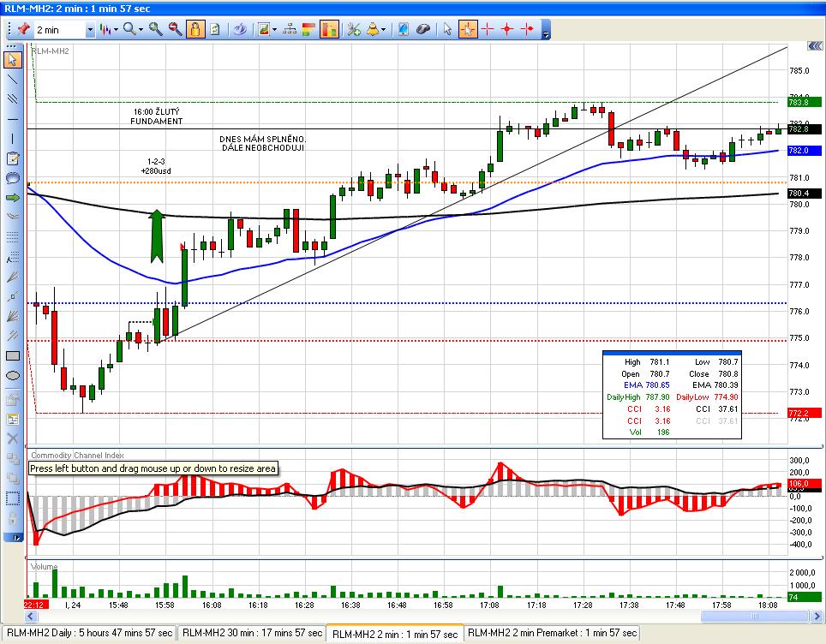Select the RLM-MH2 2 min tab

point(395,634)
